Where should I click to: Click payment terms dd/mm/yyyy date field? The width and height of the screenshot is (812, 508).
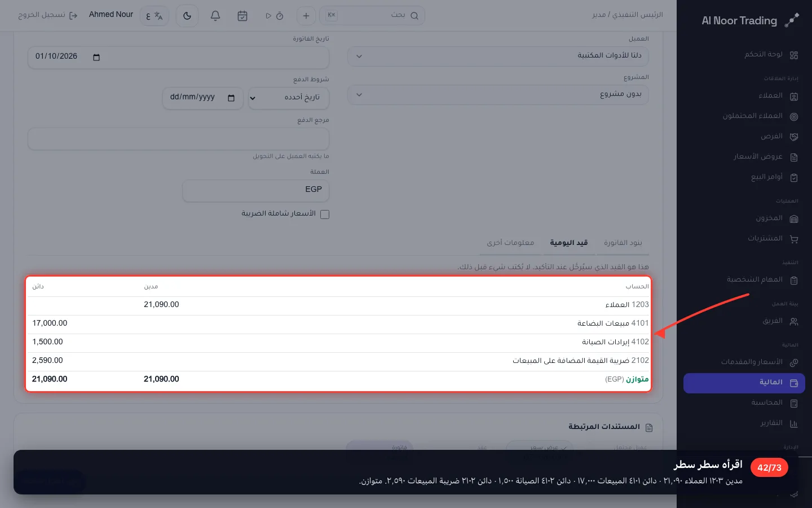point(203,98)
